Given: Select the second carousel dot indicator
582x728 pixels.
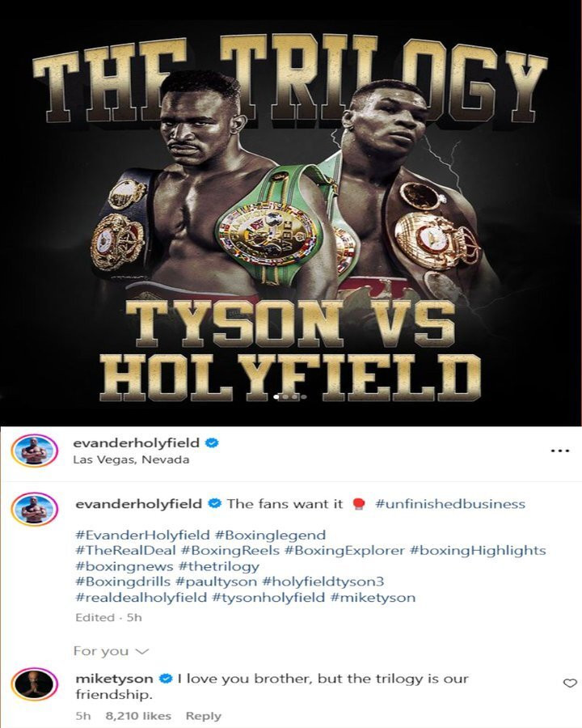Looking at the screenshot, I should (x=285, y=397).
